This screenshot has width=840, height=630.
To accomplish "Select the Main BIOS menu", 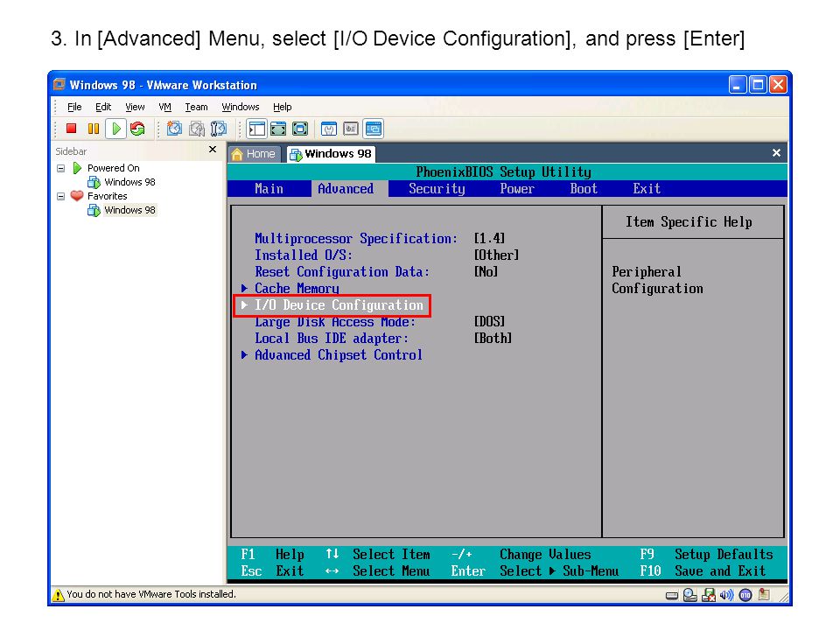I will [x=269, y=189].
